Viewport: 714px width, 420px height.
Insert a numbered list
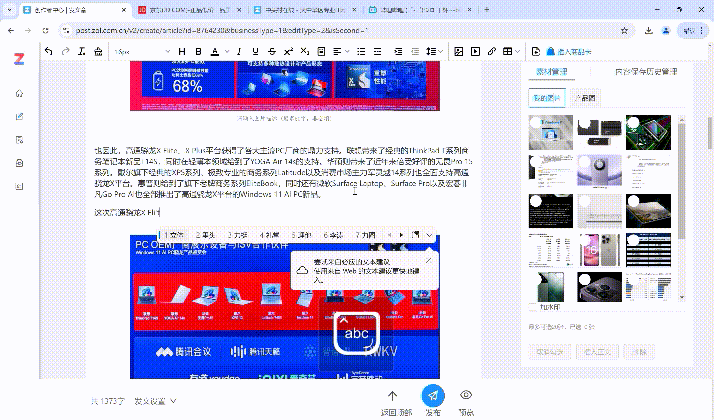pyautogui.click(x=377, y=51)
